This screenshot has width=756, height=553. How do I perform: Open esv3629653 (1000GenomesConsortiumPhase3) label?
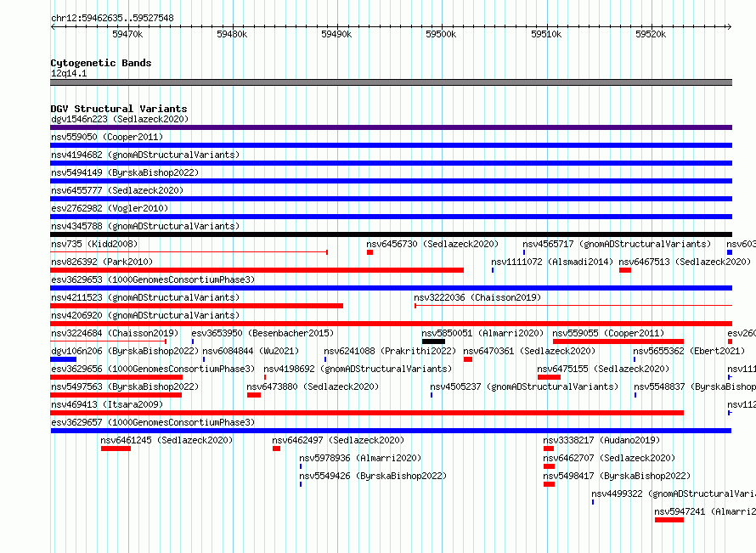click(x=153, y=279)
